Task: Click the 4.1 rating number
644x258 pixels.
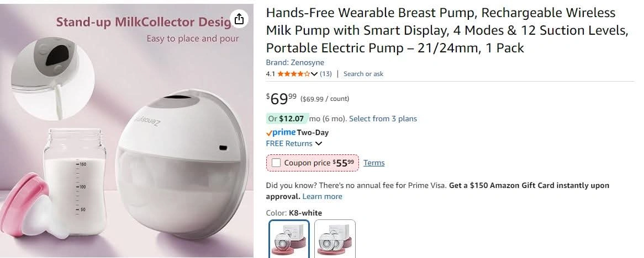Action: pos(271,74)
